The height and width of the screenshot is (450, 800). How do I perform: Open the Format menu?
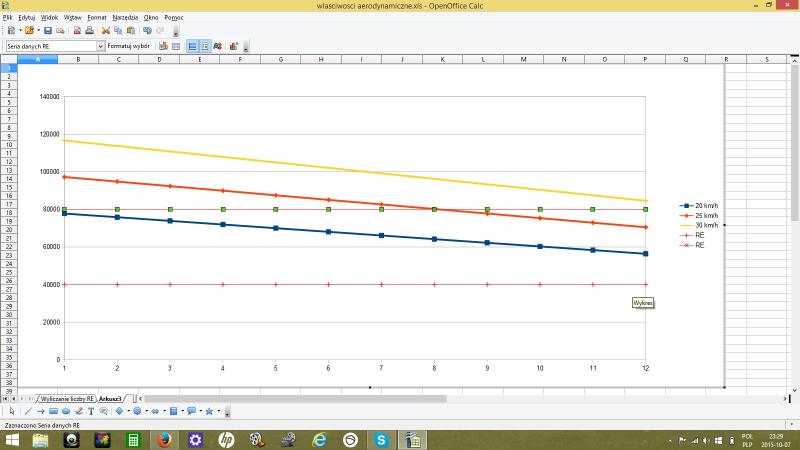click(97, 17)
